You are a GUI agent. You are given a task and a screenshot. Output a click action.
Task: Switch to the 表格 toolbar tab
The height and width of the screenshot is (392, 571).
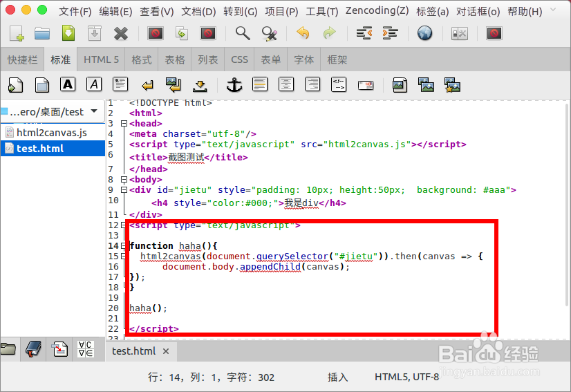point(175,59)
